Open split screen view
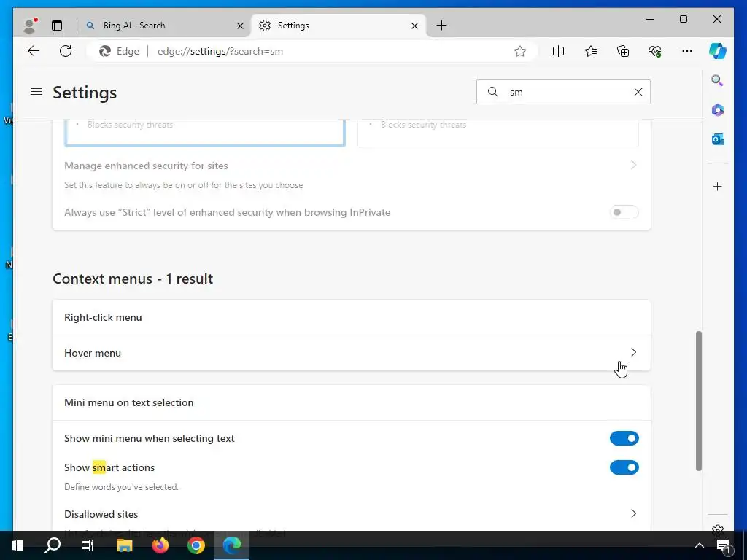The width and height of the screenshot is (747, 560). click(x=558, y=51)
